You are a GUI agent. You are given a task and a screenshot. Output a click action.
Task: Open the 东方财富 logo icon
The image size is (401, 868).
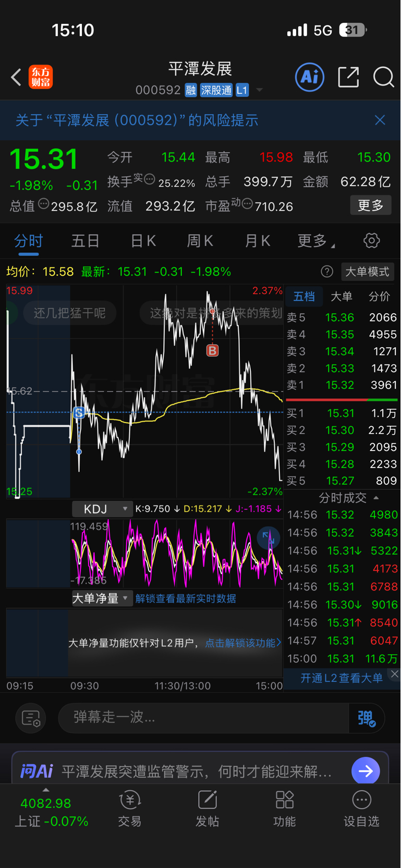coord(41,77)
